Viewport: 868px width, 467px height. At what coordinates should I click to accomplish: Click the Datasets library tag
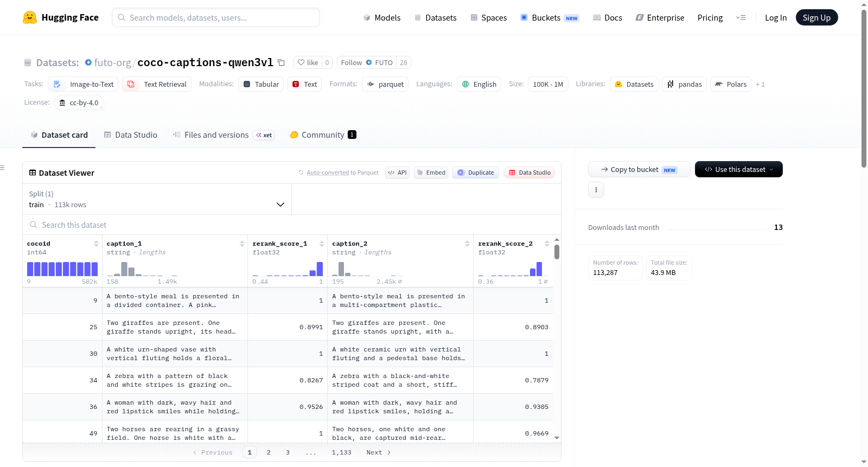point(634,84)
